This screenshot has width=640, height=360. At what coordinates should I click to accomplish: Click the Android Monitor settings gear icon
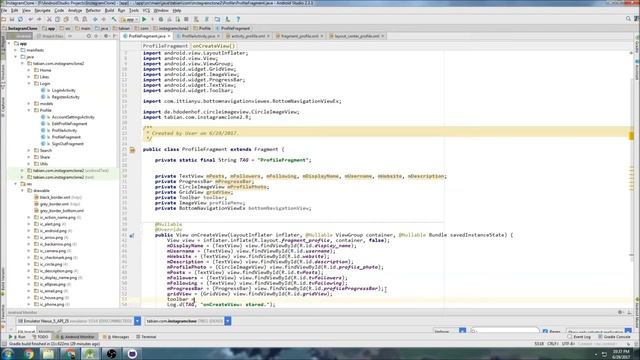click(x=620, y=312)
